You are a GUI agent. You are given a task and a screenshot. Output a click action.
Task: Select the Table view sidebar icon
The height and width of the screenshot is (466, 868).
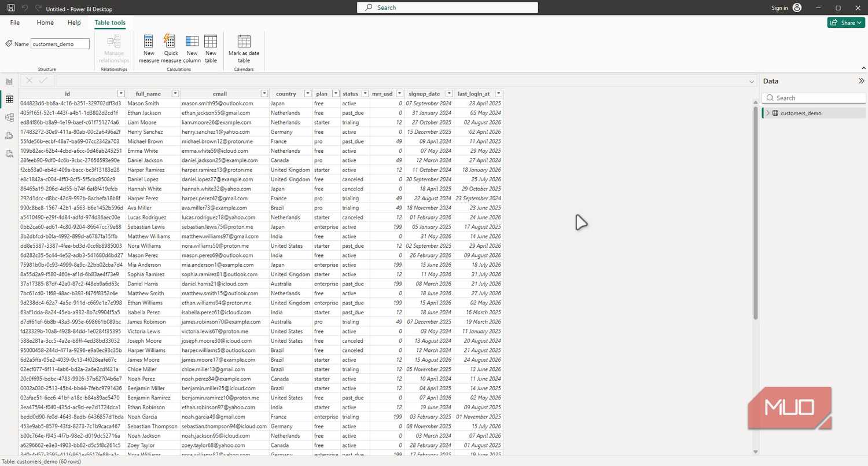(9, 100)
